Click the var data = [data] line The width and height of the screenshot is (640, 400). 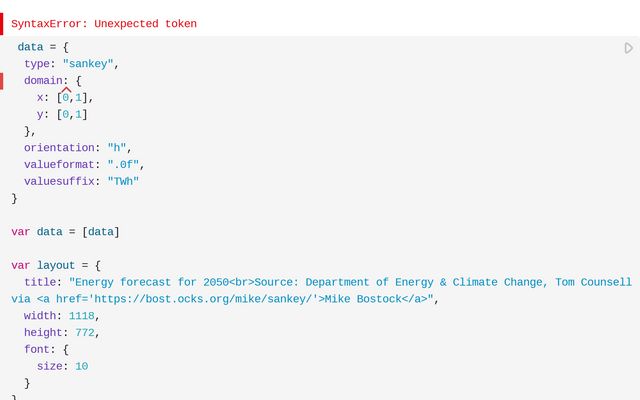pos(65,232)
